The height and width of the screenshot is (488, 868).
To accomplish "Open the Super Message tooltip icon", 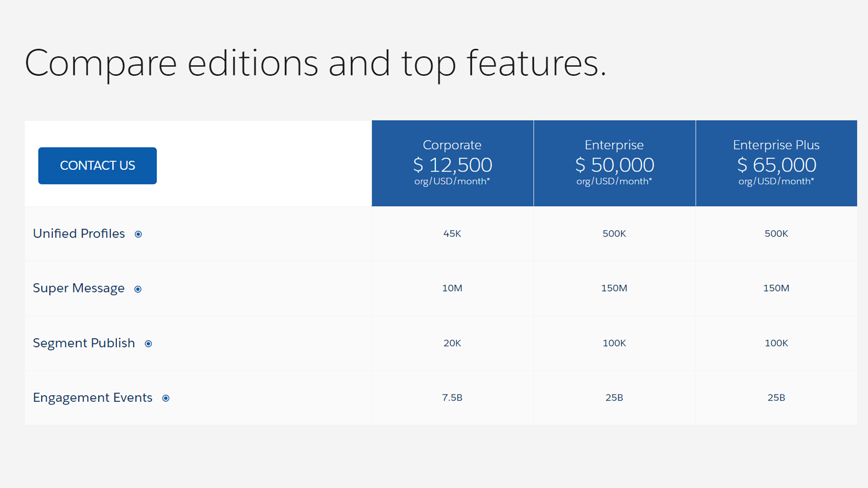I will point(137,289).
